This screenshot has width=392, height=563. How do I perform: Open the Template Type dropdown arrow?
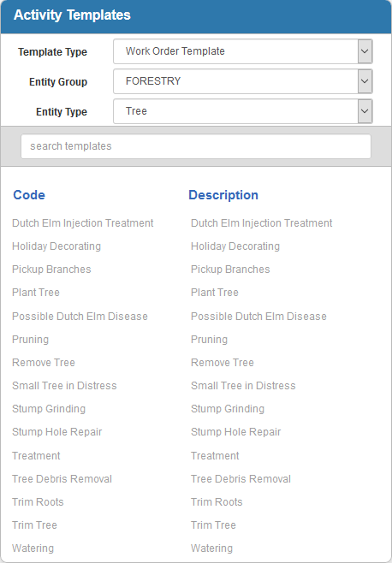[x=365, y=51]
